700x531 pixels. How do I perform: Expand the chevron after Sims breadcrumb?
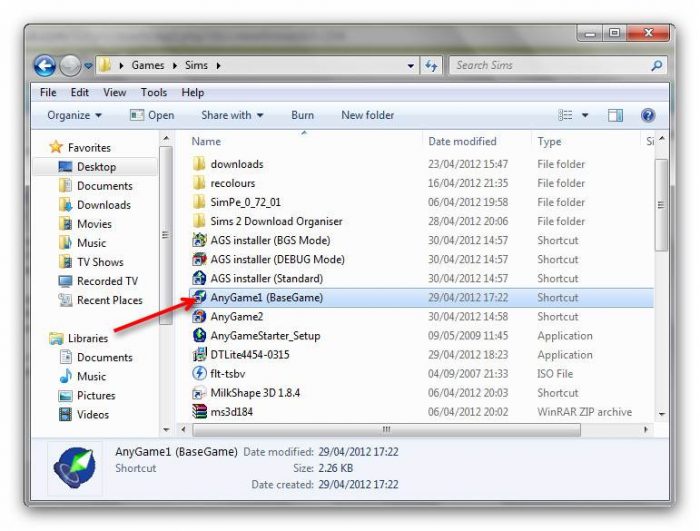[218, 66]
